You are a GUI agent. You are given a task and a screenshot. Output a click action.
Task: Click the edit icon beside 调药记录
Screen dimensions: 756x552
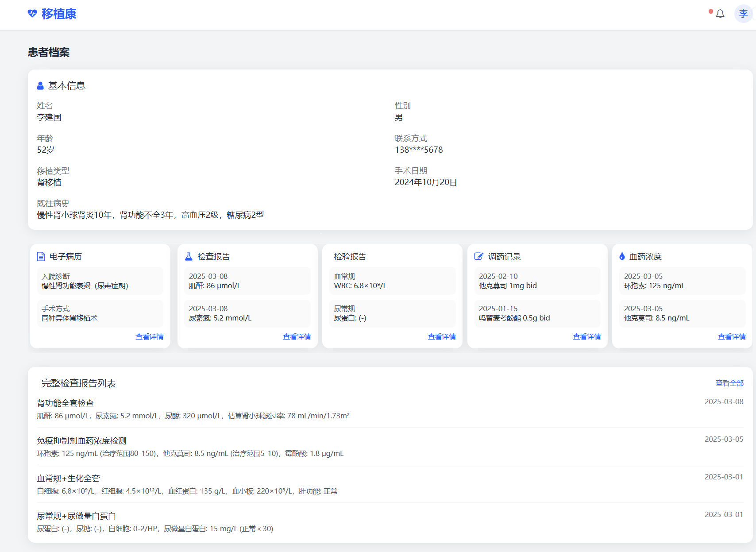point(478,256)
